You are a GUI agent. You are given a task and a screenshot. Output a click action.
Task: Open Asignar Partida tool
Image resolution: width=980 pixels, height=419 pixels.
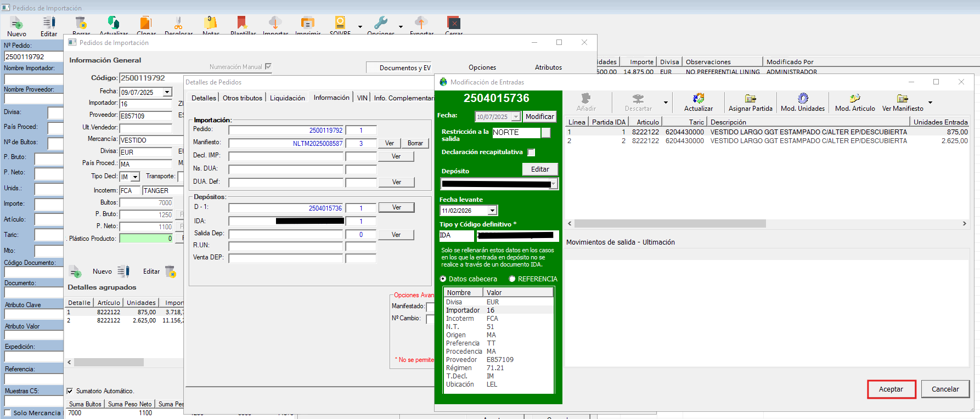[x=750, y=99]
